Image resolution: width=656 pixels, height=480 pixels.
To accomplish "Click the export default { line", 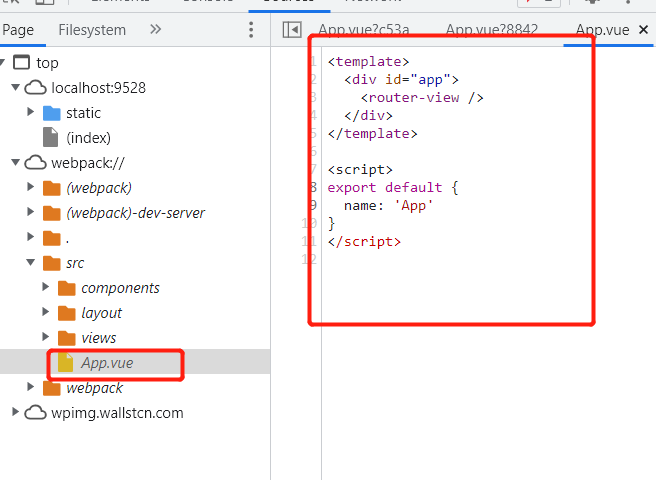I will 393,187.
